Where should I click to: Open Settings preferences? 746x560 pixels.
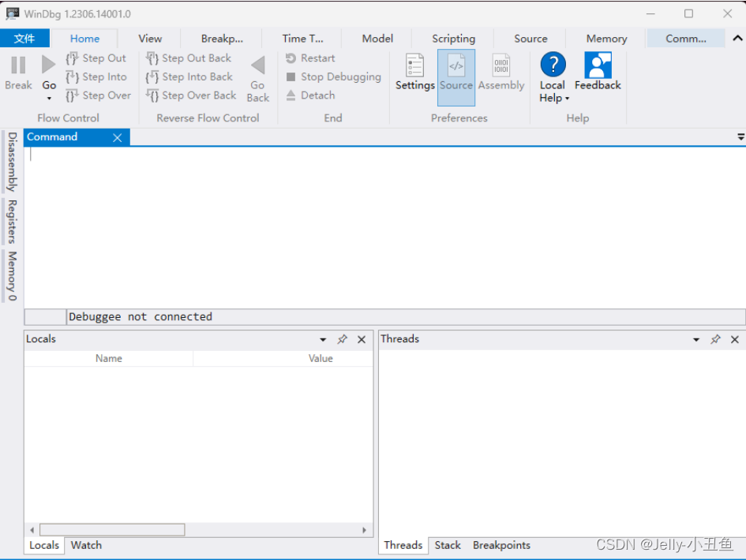415,73
